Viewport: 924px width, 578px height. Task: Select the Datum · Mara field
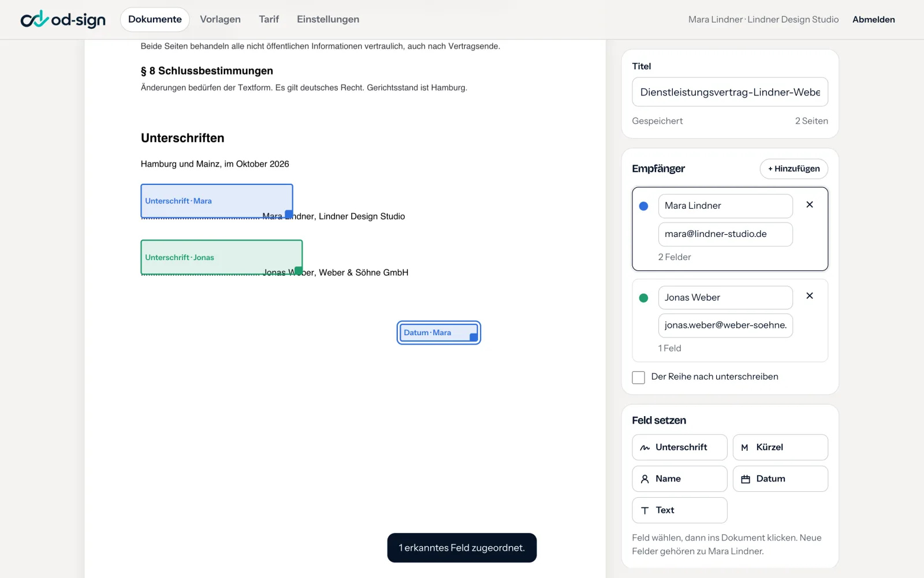click(x=439, y=333)
